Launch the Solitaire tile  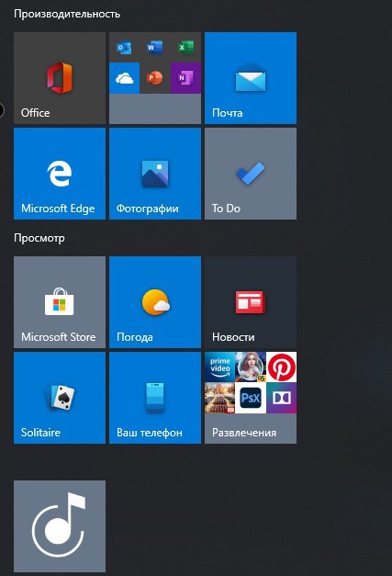point(60,398)
